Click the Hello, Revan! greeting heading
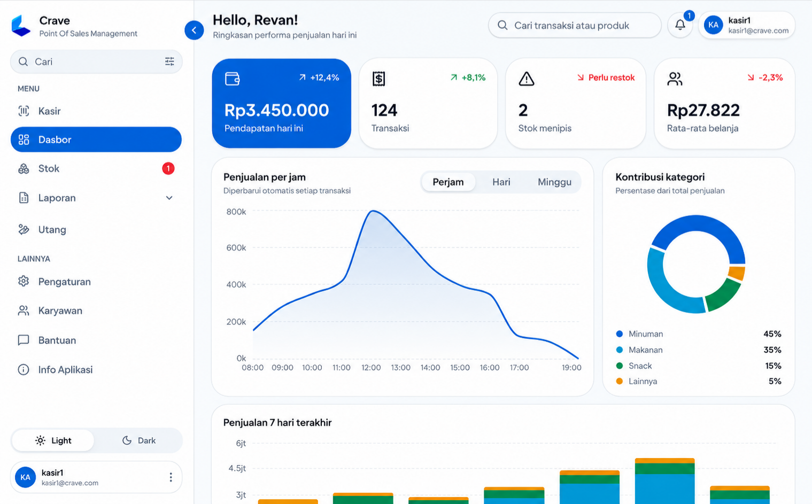The image size is (812, 504). pyautogui.click(x=256, y=20)
